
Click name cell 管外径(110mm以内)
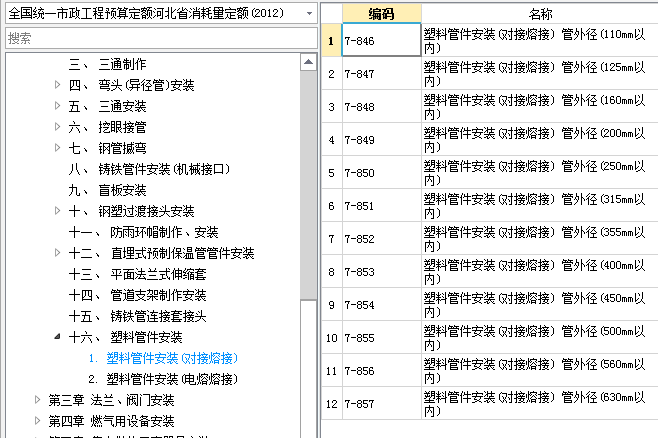coord(540,40)
